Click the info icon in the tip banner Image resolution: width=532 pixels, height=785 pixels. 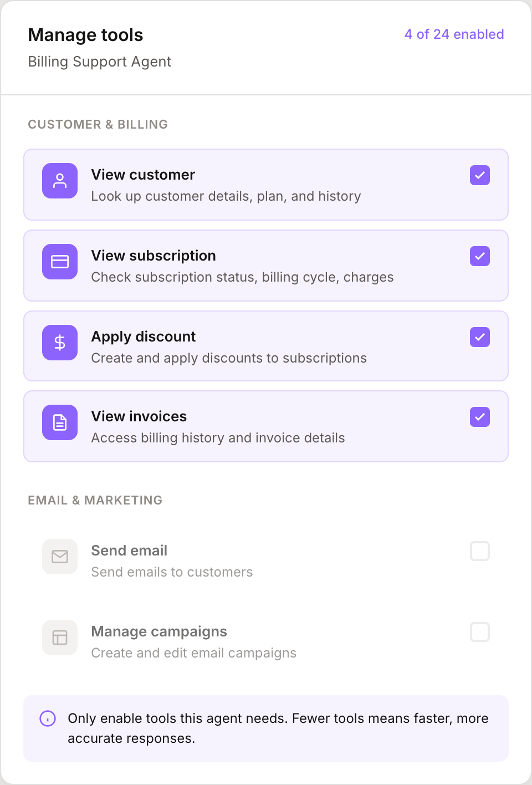pyautogui.click(x=48, y=718)
